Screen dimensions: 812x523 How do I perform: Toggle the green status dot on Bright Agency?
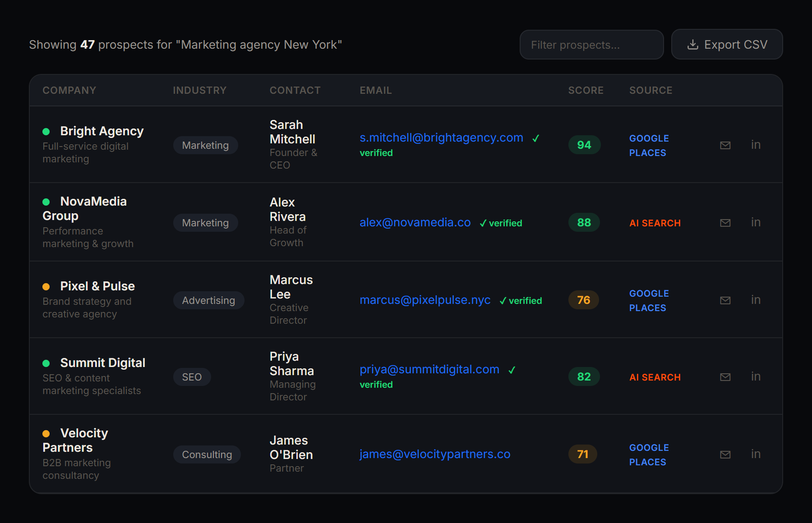click(x=46, y=132)
